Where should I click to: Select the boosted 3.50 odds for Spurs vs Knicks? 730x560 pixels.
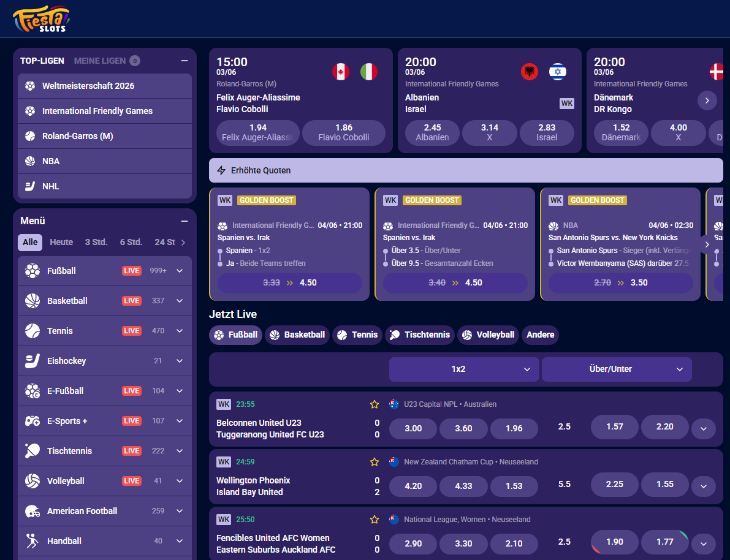click(621, 282)
